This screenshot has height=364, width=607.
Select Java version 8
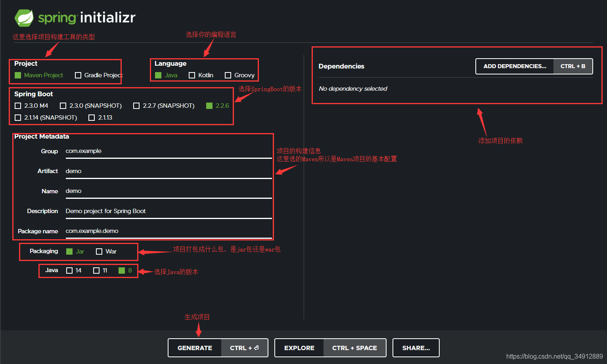click(125, 271)
